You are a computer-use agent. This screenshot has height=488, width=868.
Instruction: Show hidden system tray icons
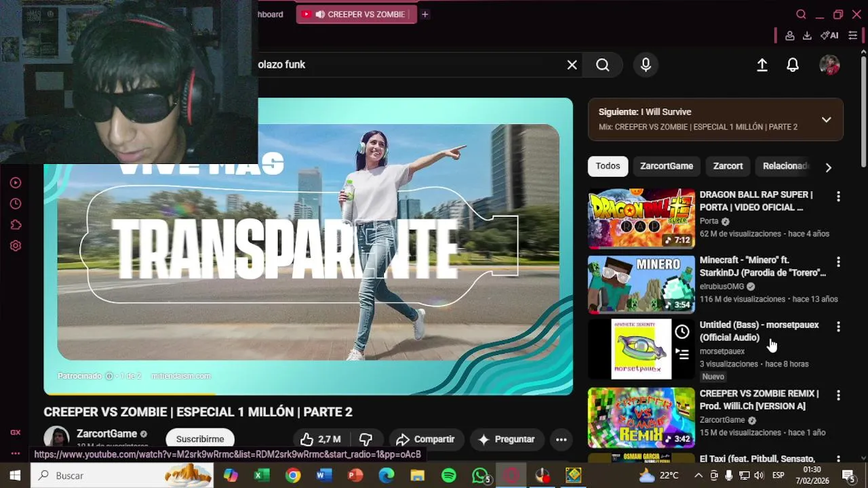point(698,476)
